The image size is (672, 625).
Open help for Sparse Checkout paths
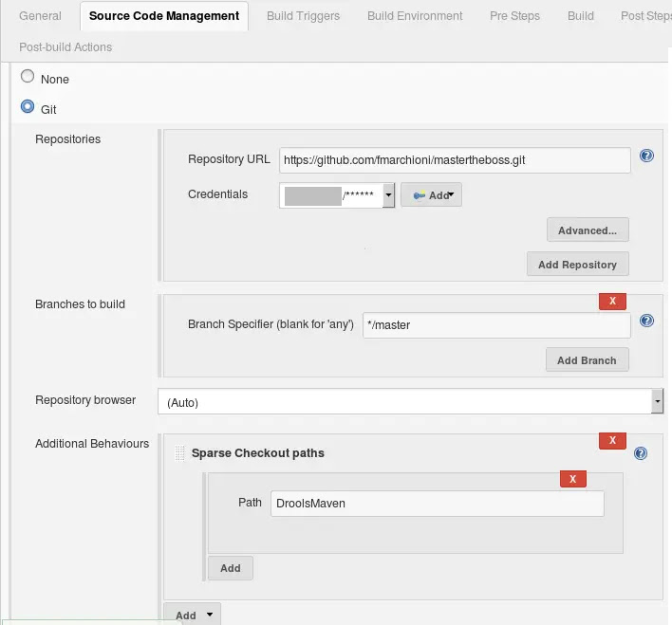(641, 453)
